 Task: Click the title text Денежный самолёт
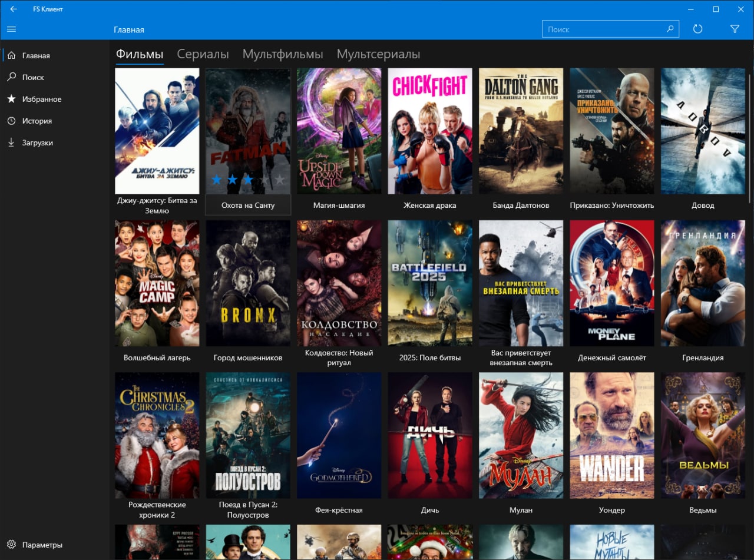tap(612, 357)
